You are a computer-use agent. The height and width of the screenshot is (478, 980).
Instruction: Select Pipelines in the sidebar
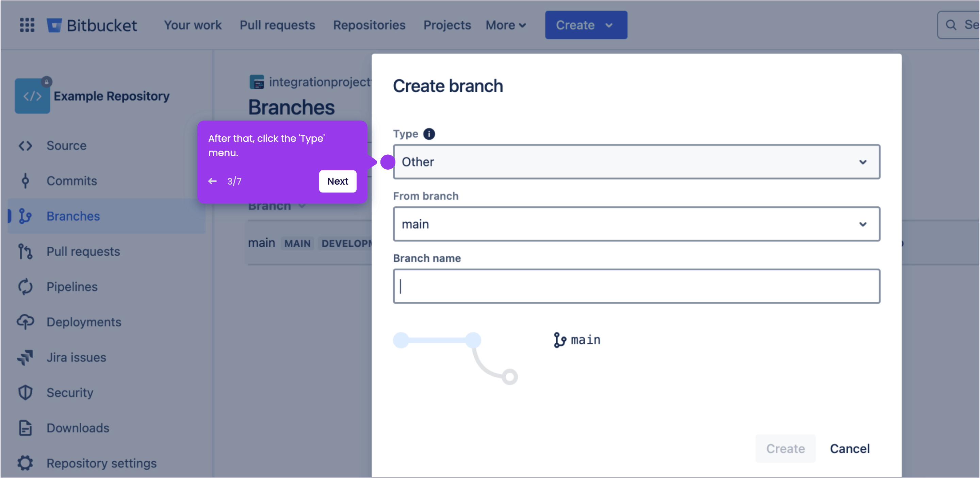(107, 287)
